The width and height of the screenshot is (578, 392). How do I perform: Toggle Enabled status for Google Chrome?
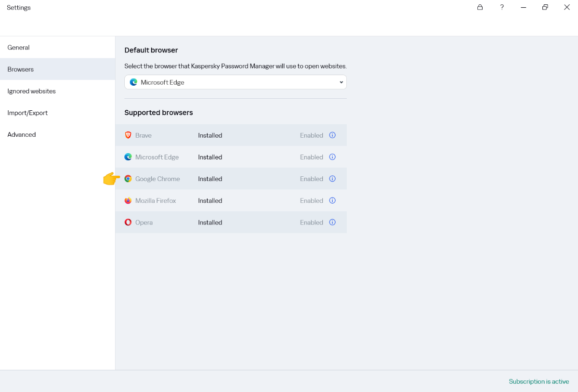311,179
